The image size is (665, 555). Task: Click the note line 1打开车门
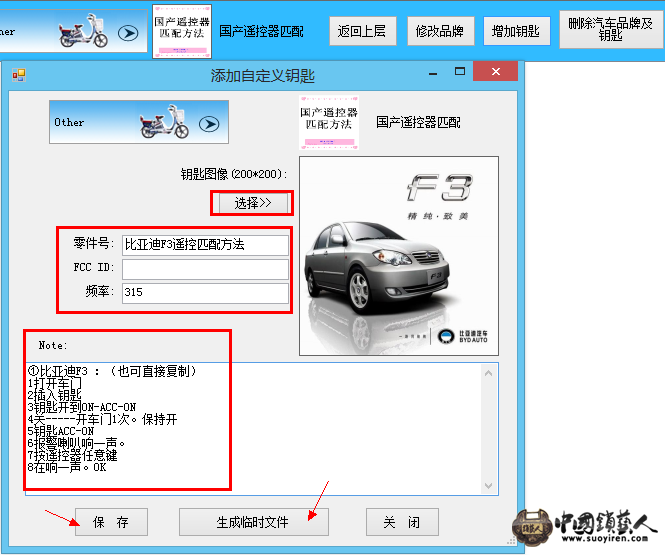54,383
